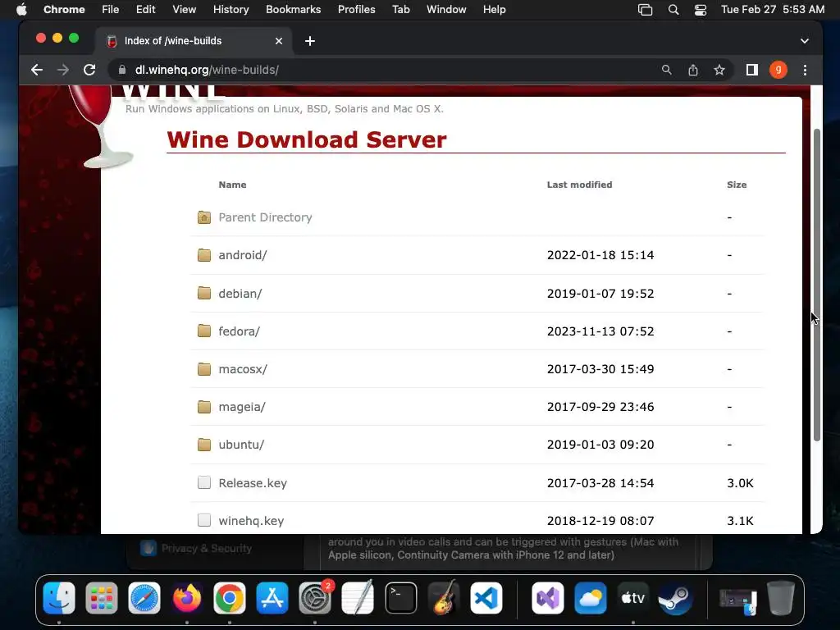Click the page vertical scrollbar

(816, 284)
